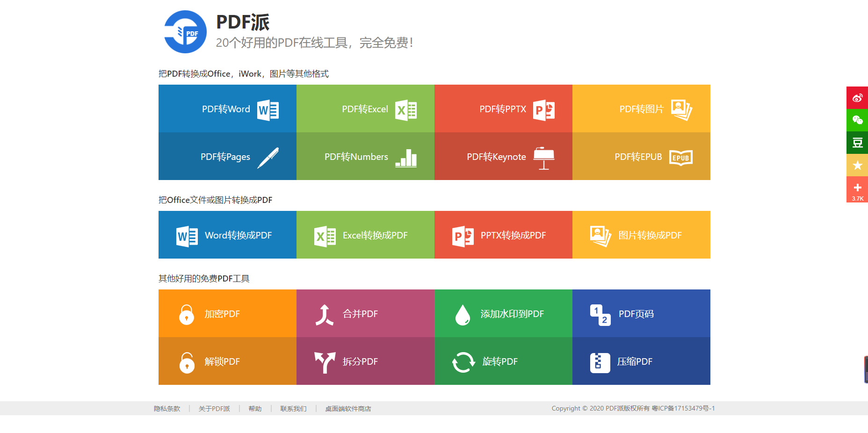Click the EPUB book icon on PDF转EPUB
This screenshot has height=433, width=868.
[x=680, y=158]
